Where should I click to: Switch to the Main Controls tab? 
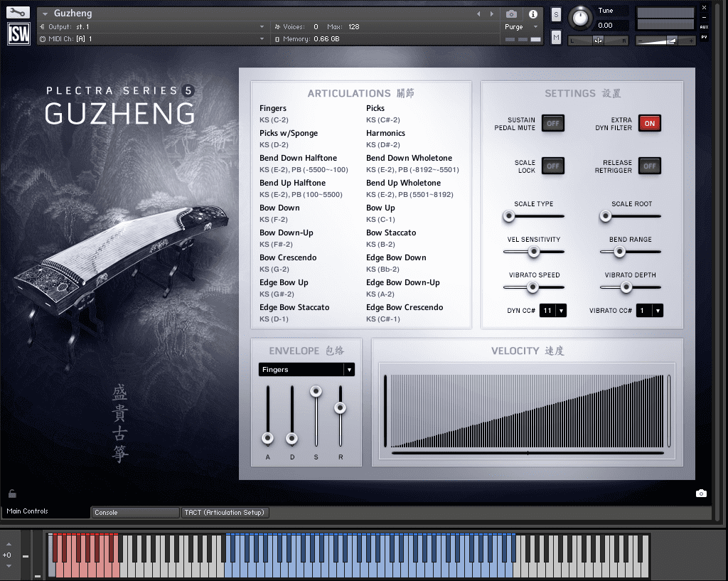(45, 511)
